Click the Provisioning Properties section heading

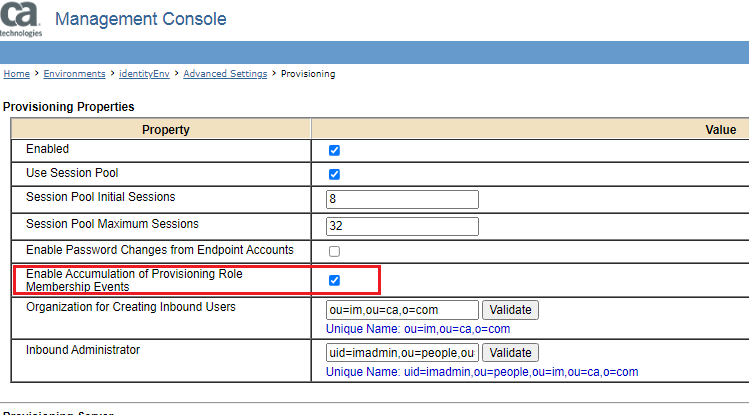point(68,106)
